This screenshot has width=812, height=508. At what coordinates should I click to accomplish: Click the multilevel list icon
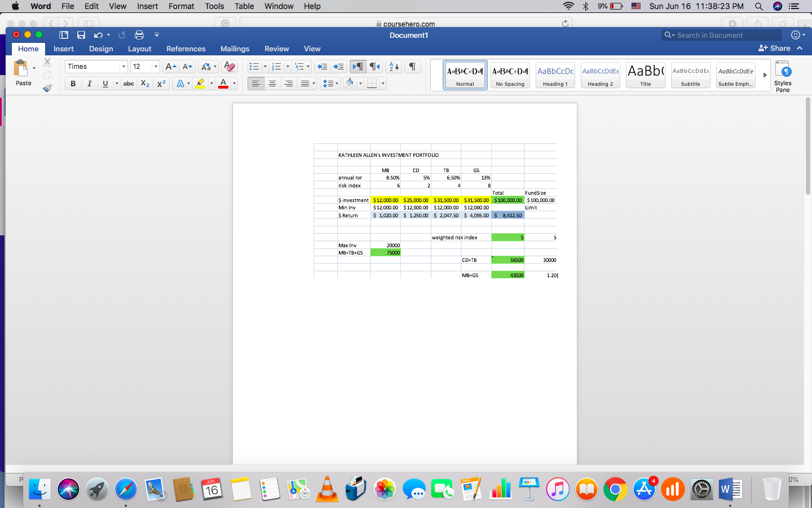[299, 67]
